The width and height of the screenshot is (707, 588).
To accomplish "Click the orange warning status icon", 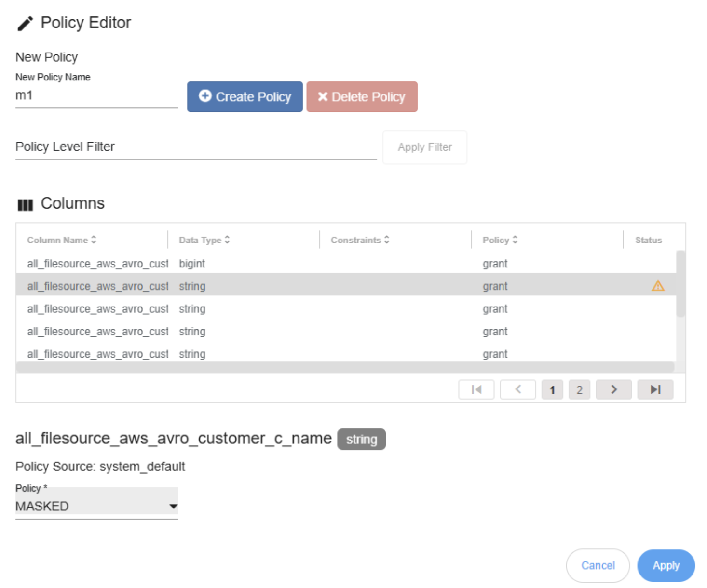I will (x=657, y=286).
